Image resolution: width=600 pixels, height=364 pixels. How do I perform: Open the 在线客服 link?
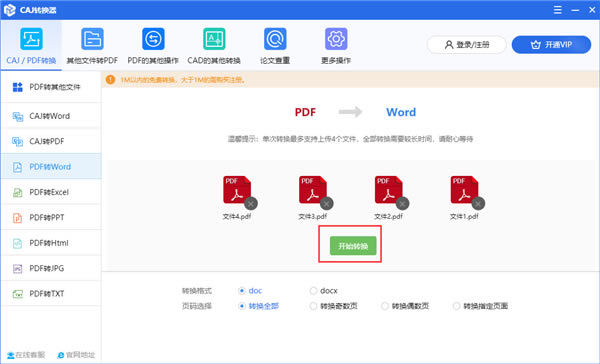26,355
